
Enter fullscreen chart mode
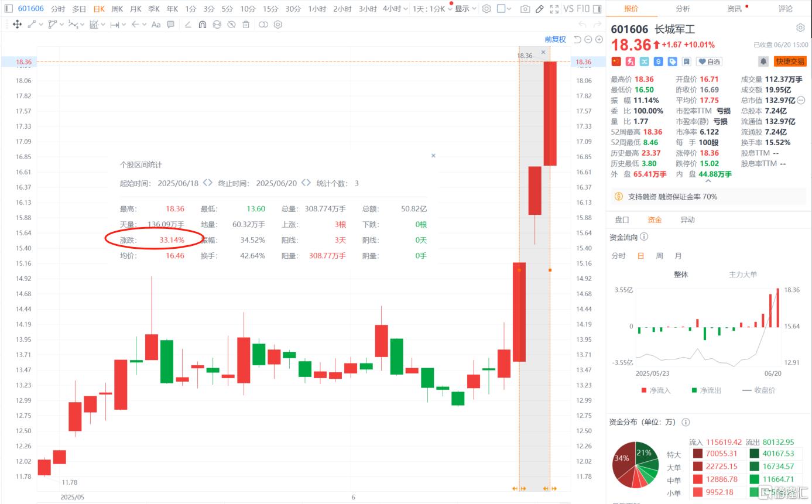553,9
